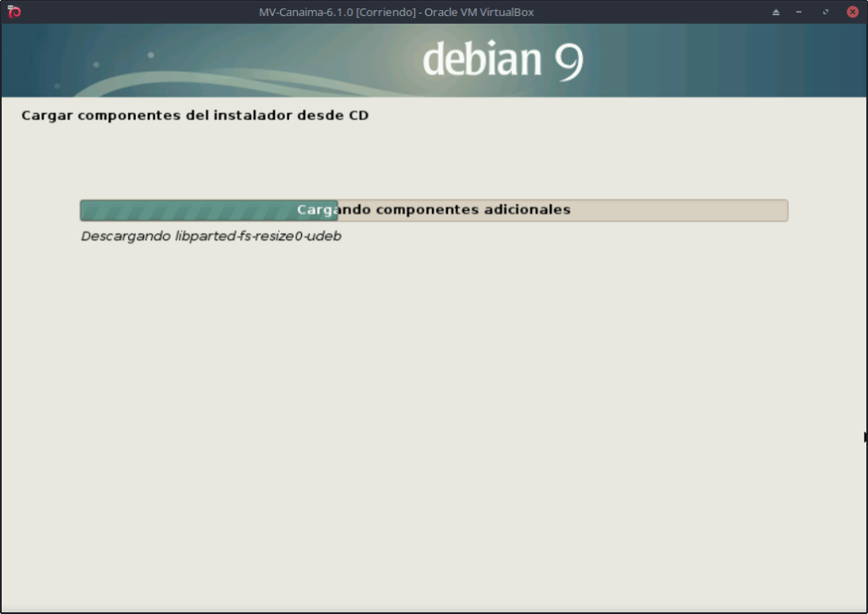868x614 pixels.
Task: Maximize the VirtualBox VM window
Action: [x=826, y=13]
